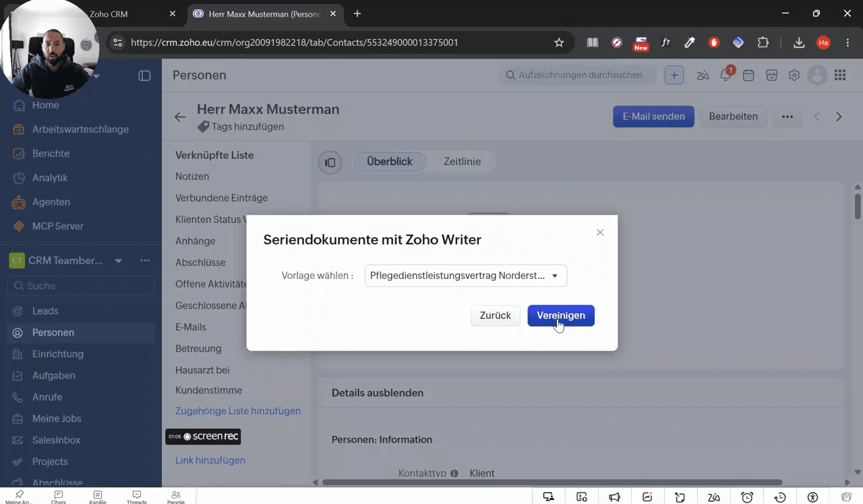Close the Seriendokumente dialog with the X

[x=600, y=232]
